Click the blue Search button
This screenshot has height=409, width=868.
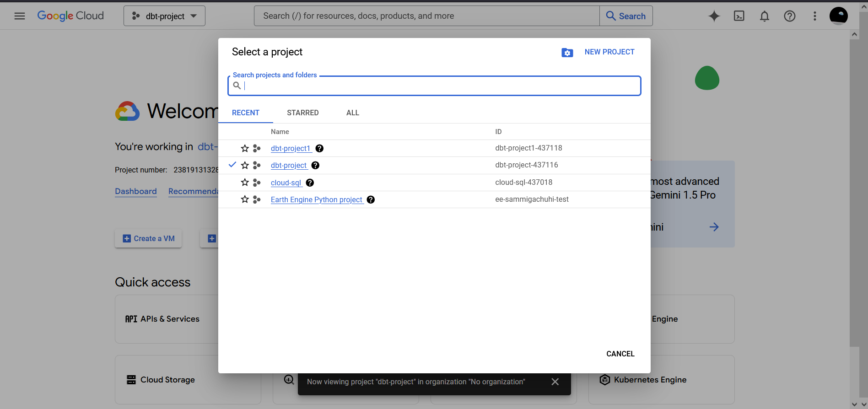point(626,16)
